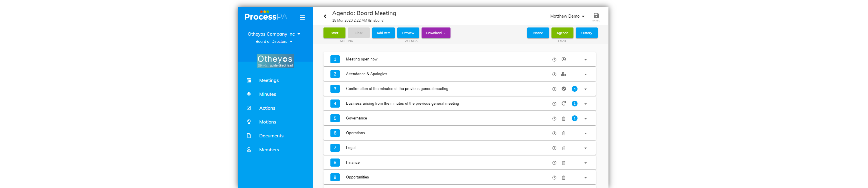This screenshot has height=188, width=868.
Task: Open the Download dropdown button
Action: click(436, 33)
